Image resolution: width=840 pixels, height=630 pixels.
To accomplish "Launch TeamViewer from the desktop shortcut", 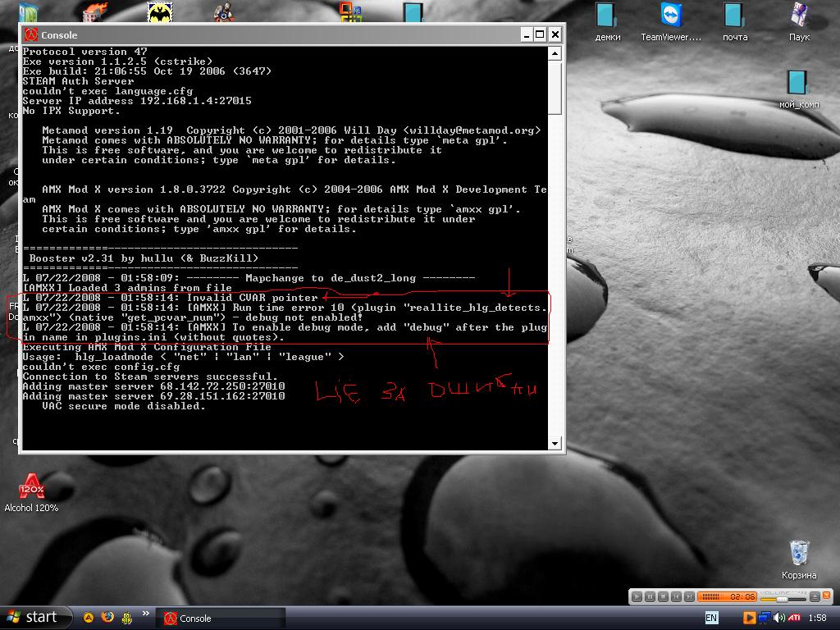I will 671,21.
